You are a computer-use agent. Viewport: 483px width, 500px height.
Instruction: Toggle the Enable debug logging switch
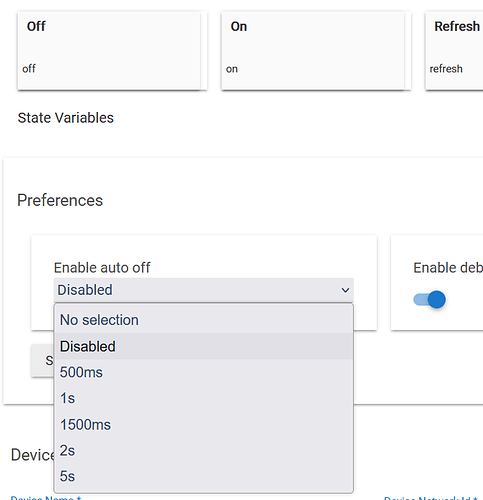(x=429, y=299)
